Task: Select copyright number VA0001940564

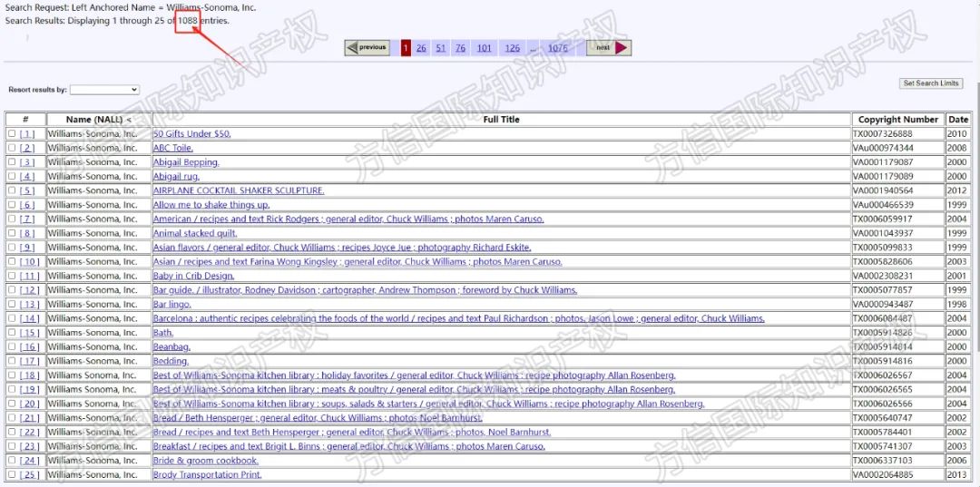Action: point(883,190)
